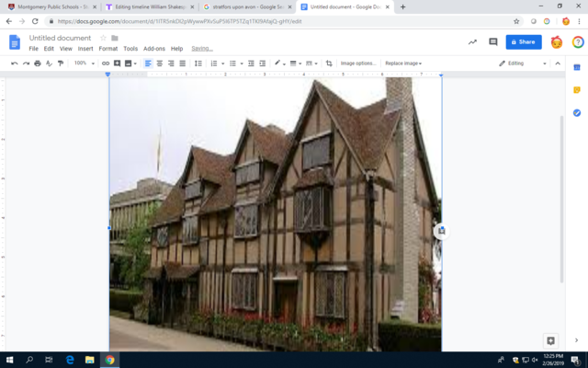Star the document

[103, 38]
